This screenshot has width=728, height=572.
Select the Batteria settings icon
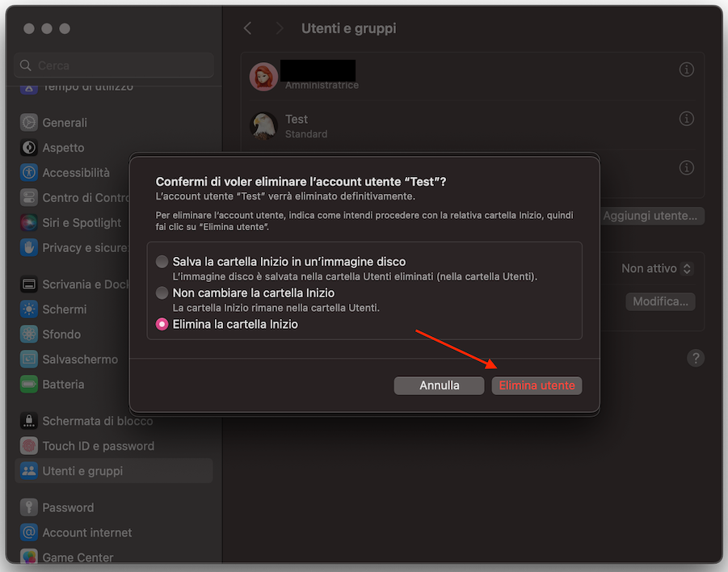point(28,384)
